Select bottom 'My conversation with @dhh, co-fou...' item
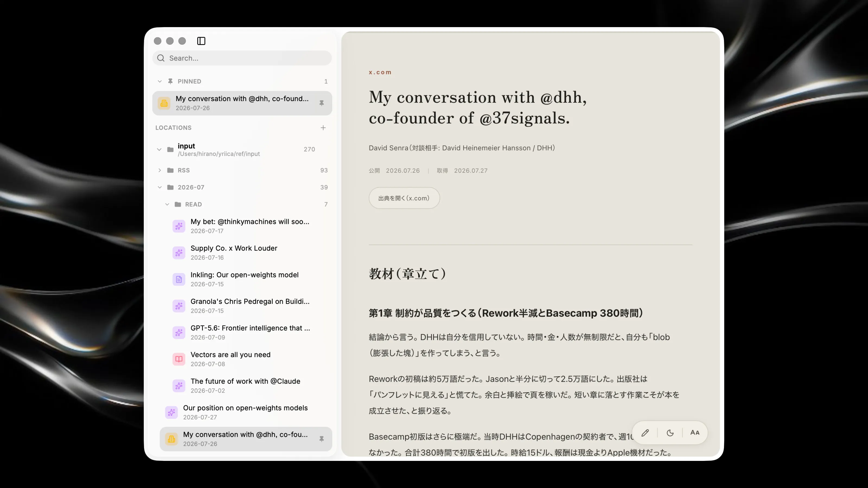Viewport: 868px width, 488px height. coord(246,439)
